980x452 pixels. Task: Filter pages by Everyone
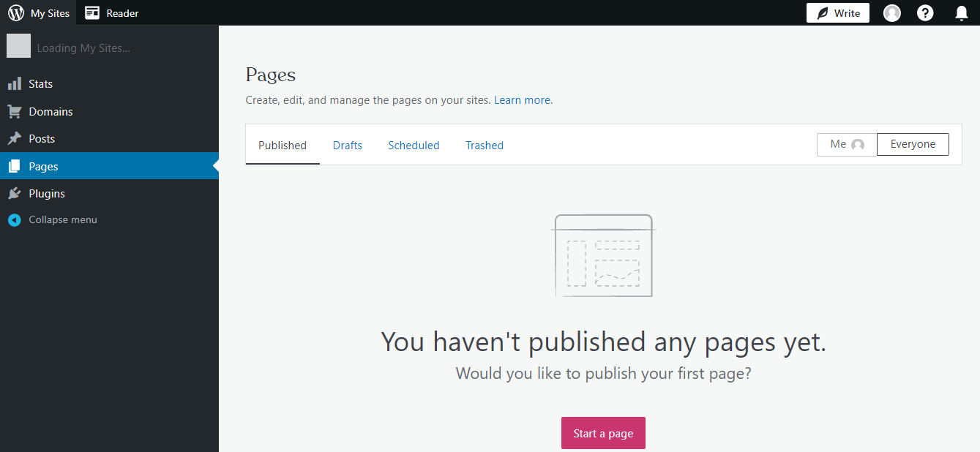coord(913,144)
